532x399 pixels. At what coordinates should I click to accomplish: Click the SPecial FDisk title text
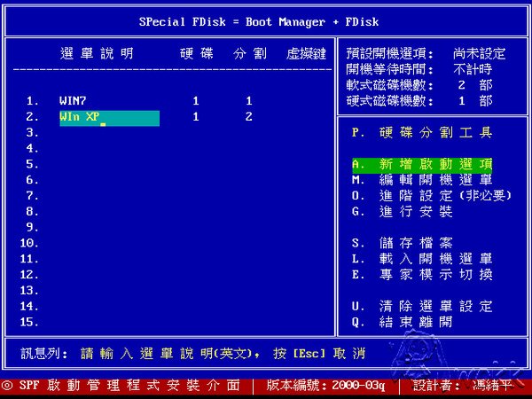coord(259,22)
